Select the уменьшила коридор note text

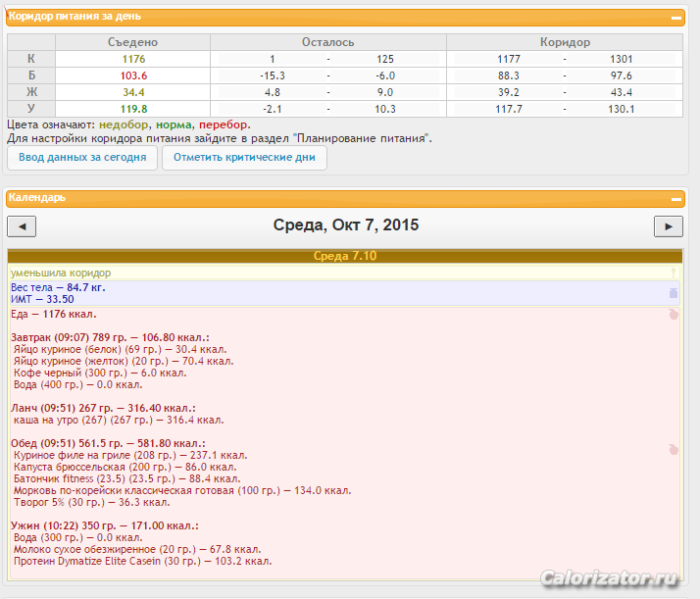click(x=61, y=273)
